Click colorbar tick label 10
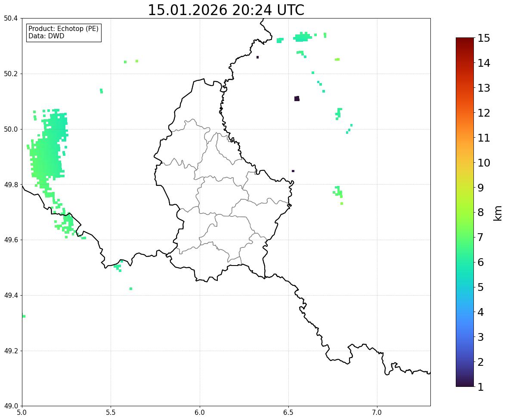This screenshot has height=420, width=507. pyautogui.click(x=484, y=163)
